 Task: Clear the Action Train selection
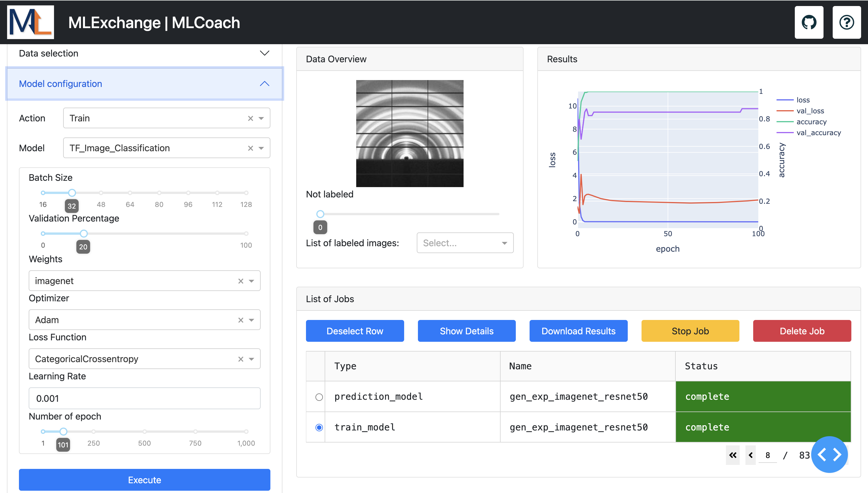(x=250, y=118)
